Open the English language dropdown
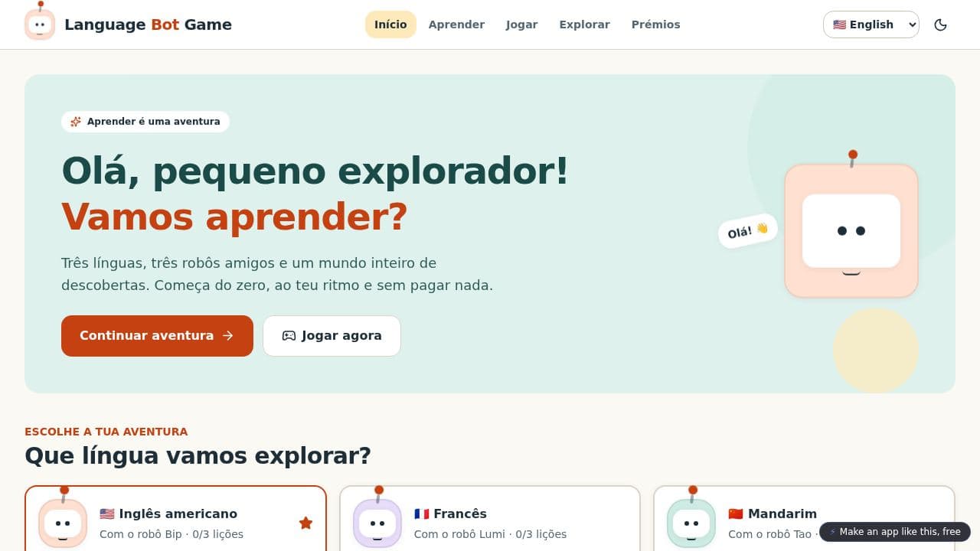This screenshot has width=980, height=551. tap(871, 24)
